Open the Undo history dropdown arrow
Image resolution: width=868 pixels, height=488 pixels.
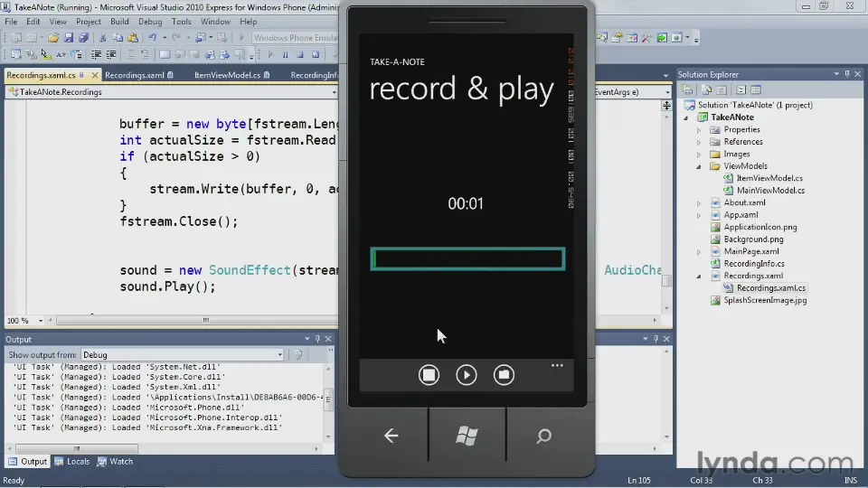pos(165,38)
